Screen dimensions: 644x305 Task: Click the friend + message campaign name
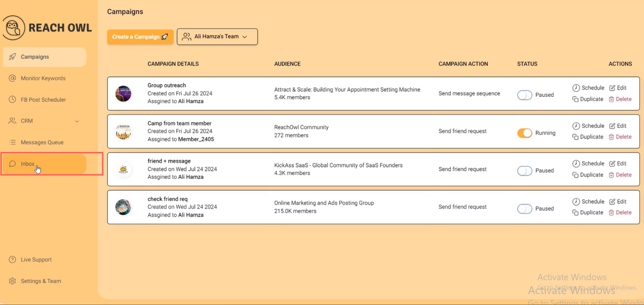(x=169, y=161)
